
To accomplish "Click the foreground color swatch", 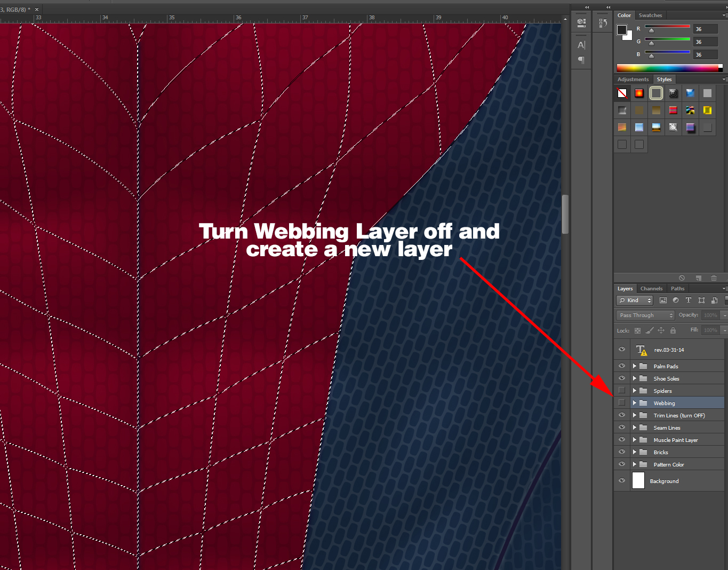I will click(x=621, y=30).
